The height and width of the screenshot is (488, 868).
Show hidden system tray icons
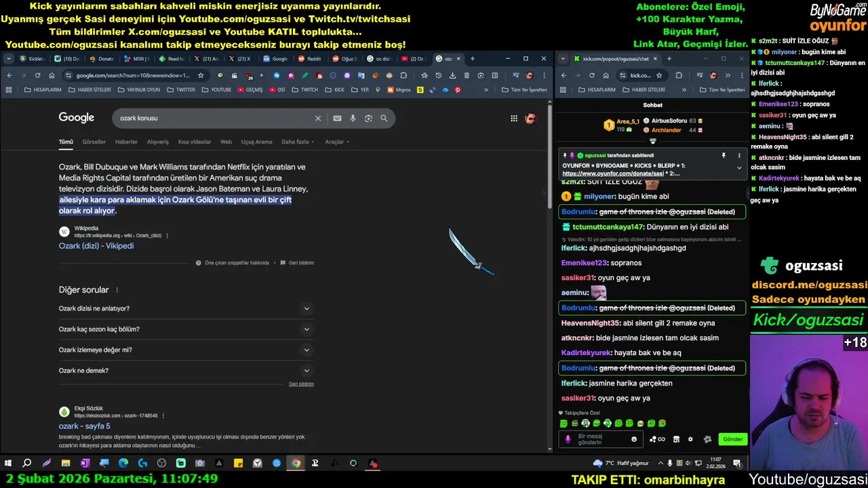(x=661, y=464)
